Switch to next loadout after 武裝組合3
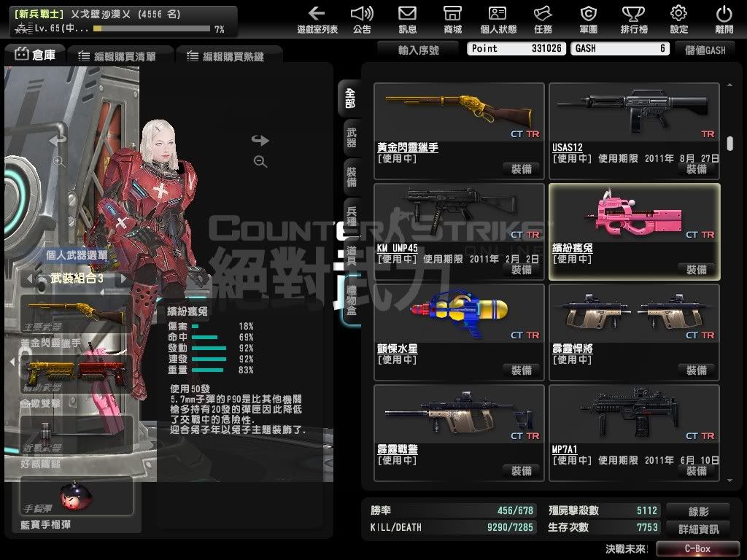This screenshot has width=747, height=560. point(124,279)
